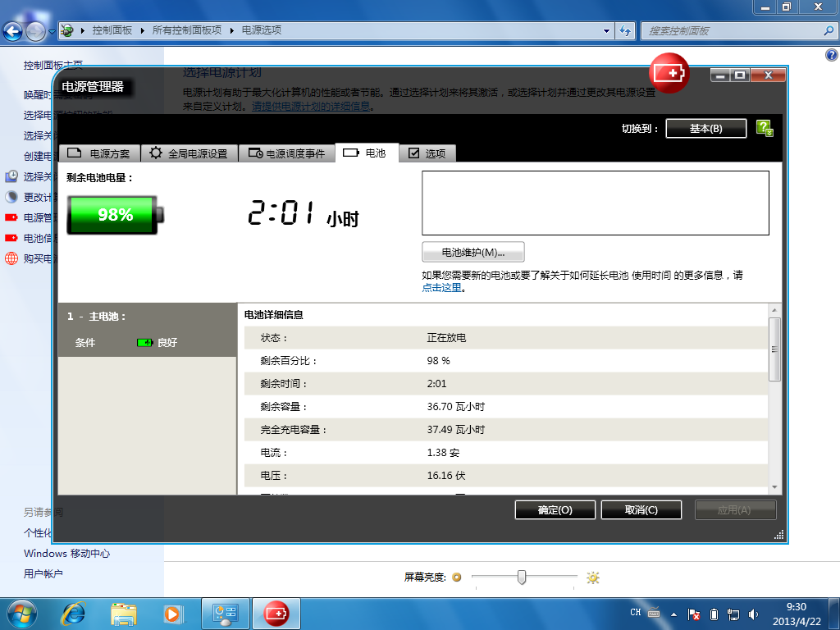Click the network tray icon

pyautogui.click(x=733, y=614)
